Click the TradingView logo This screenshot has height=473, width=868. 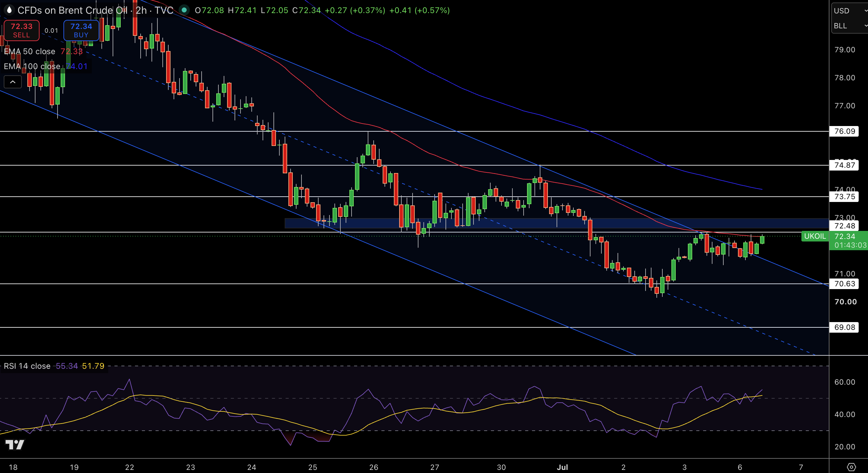(15, 445)
